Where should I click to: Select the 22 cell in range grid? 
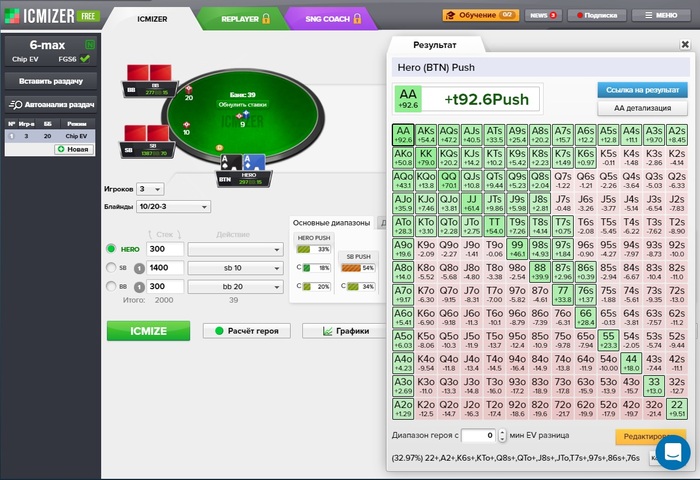click(x=677, y=409)
